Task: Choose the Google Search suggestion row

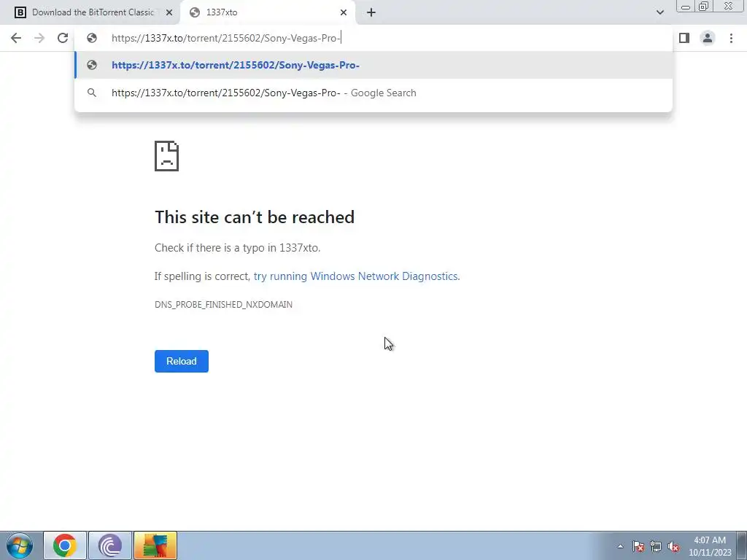Action: [x=373, y=93]
